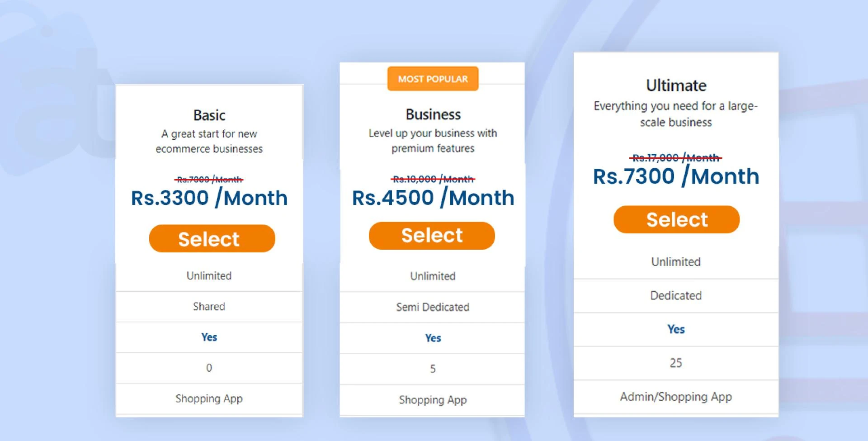
Task: Click the Semi Dedicated feature row
Action: pos(433,307)
